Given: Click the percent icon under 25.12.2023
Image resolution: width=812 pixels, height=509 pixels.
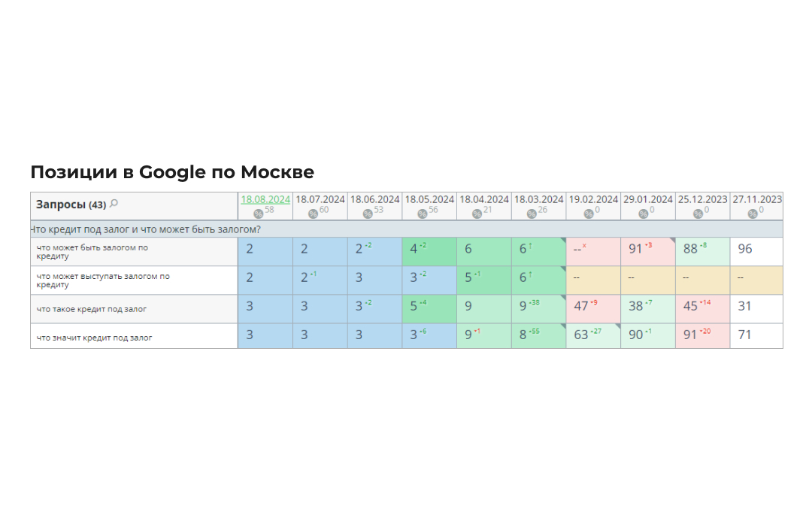Looking at the screenshot, I should click(698, 214).
